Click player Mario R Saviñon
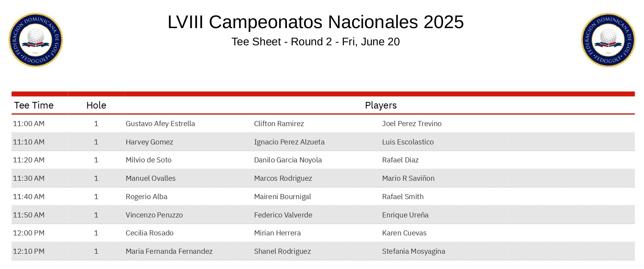 (408, 178)
